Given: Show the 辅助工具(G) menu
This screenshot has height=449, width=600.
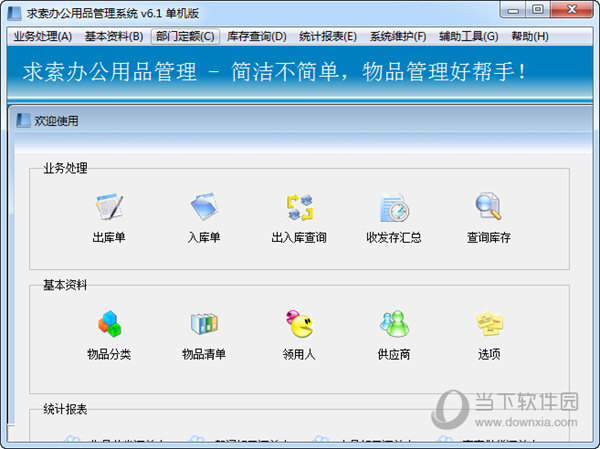Looking at the screenshot, I should pos(469,37).
